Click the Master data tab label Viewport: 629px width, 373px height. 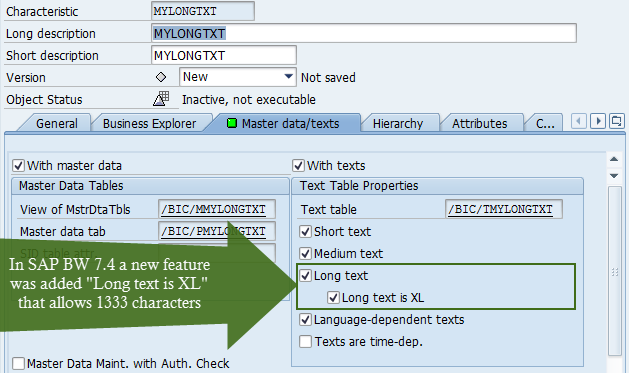click(x=63, y=231)
